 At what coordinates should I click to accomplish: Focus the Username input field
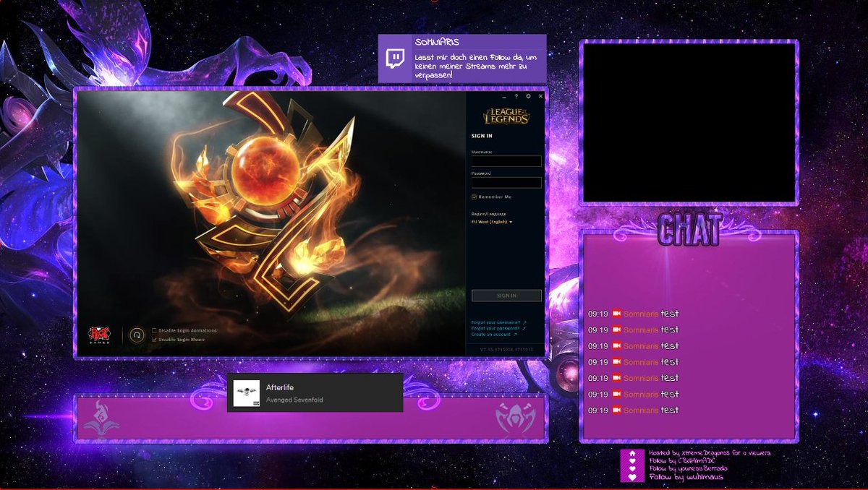[x=506, y=161]
